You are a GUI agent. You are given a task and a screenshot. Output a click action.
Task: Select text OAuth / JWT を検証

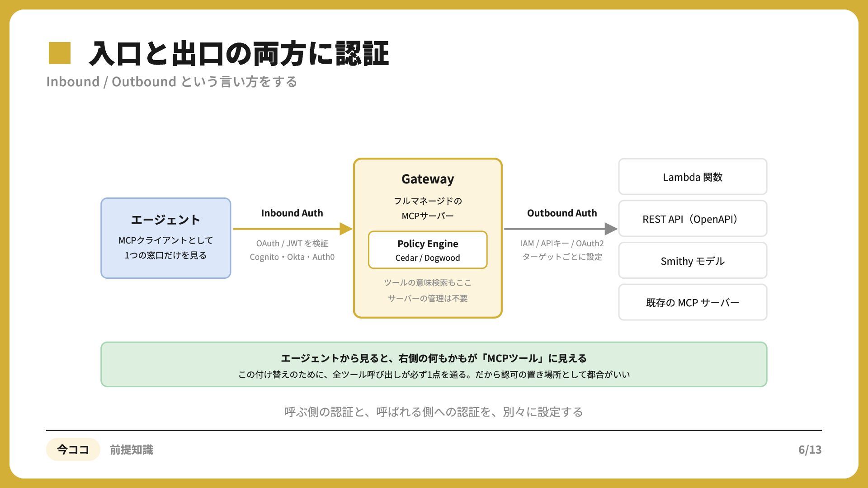[x=292, y=244]
